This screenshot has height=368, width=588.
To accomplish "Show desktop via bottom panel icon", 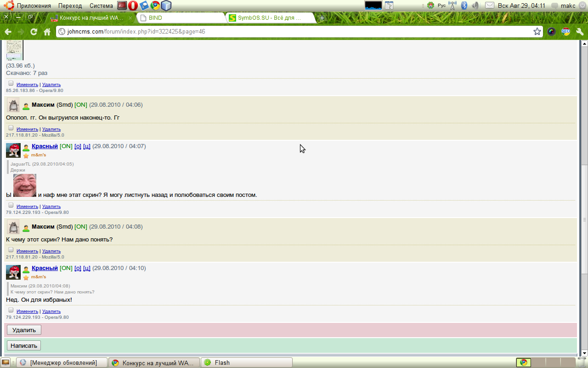I will pyautogui.click(x=6, y=362).
